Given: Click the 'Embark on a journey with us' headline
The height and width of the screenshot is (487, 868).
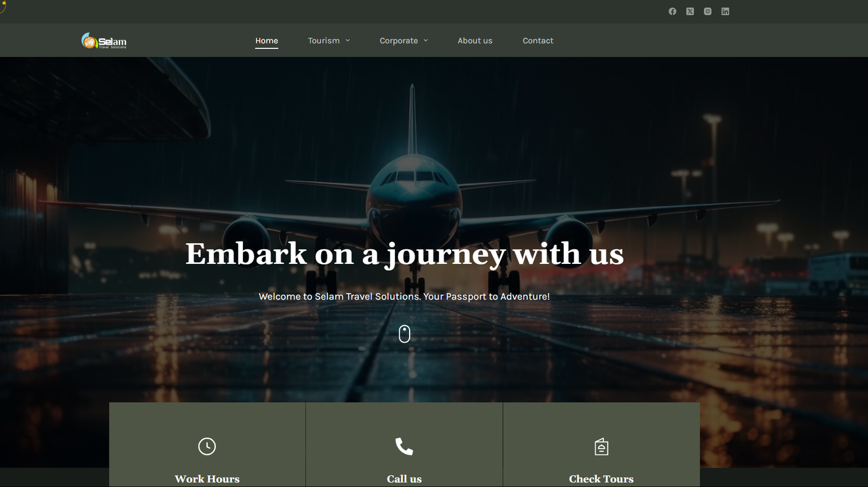Looking at the screenshot, I should point(404,254).
